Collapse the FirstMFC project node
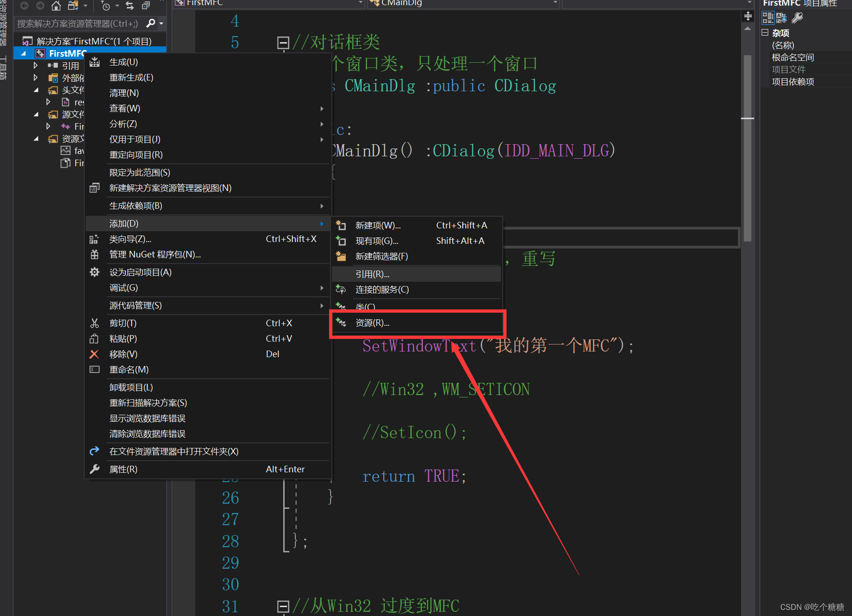The image size is (852, 616). (23, 53)
